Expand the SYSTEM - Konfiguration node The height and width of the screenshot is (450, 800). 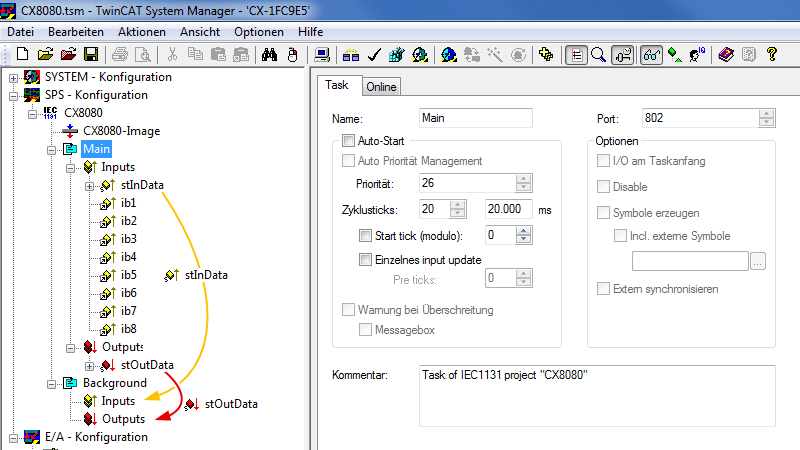click(13, 78)
